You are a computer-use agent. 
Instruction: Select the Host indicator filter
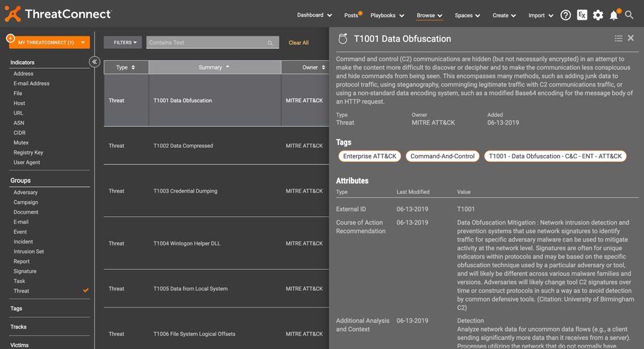[19, 103]
